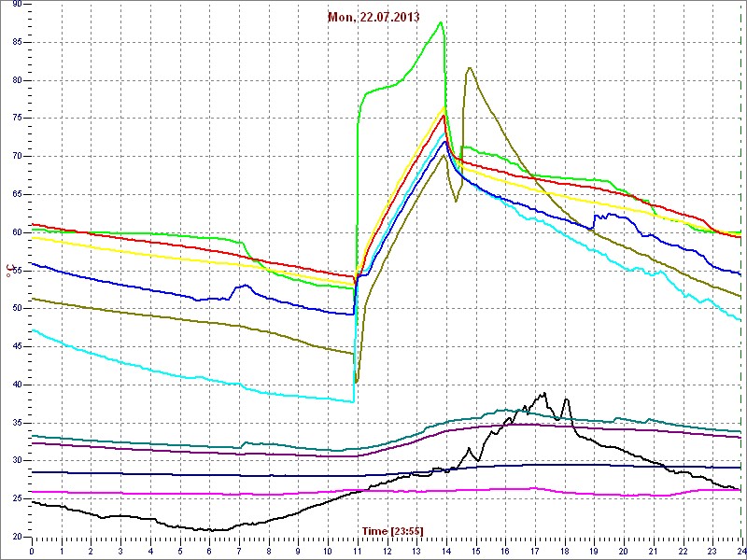
Task: Click hour 11 on the time axis
Action: pos(358,551)
